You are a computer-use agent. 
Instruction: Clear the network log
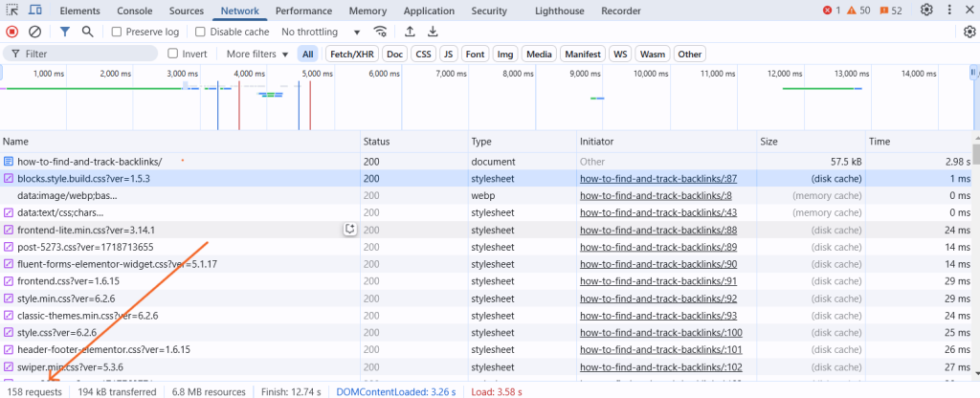tap(34, 32)
